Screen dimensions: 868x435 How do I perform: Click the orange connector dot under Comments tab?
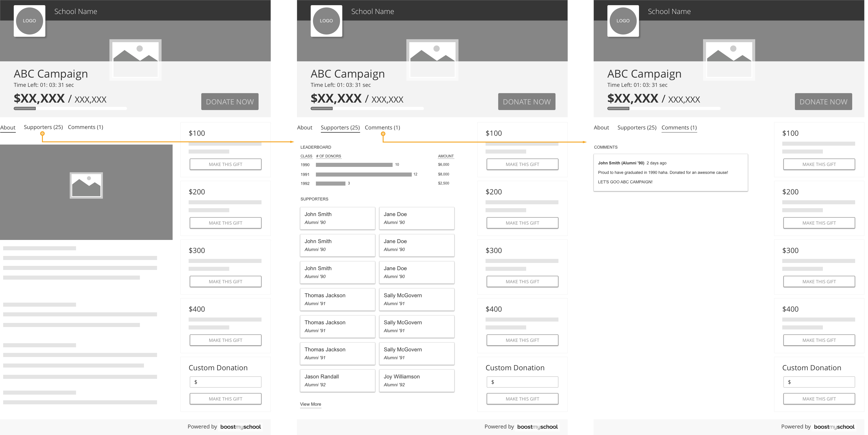pyautogui.click(x=383, y=134)
